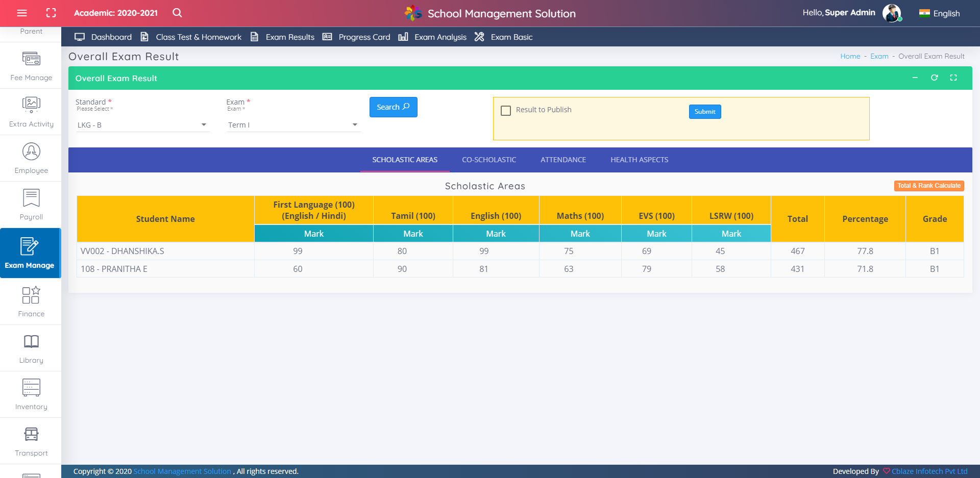Screen dimensions: 980x478
Task: Switch to the Health Aspects tab
Action: [639, 160]
